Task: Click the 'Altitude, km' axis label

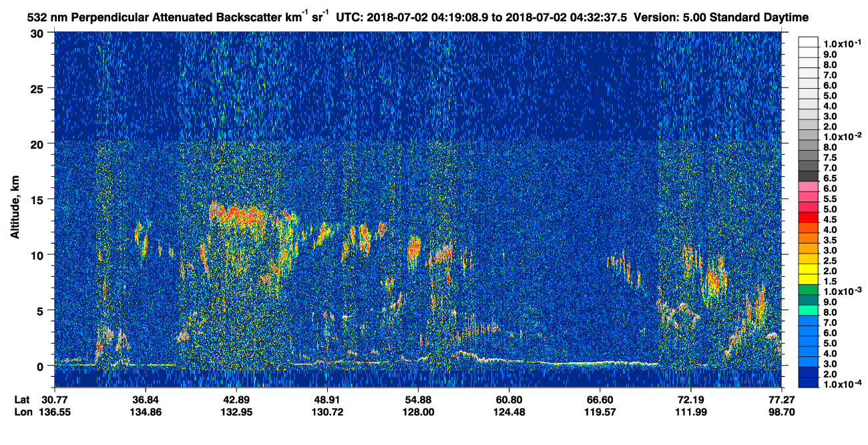Action: 15,208
